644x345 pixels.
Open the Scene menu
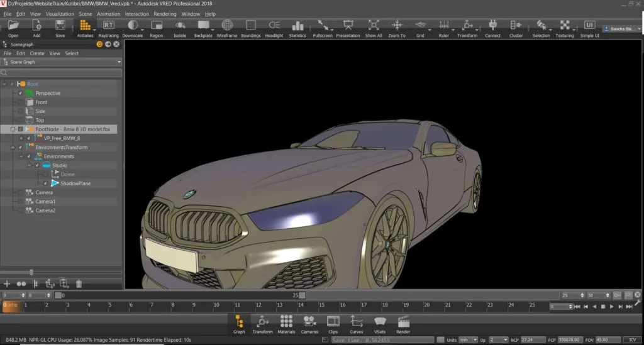(85, 14)
